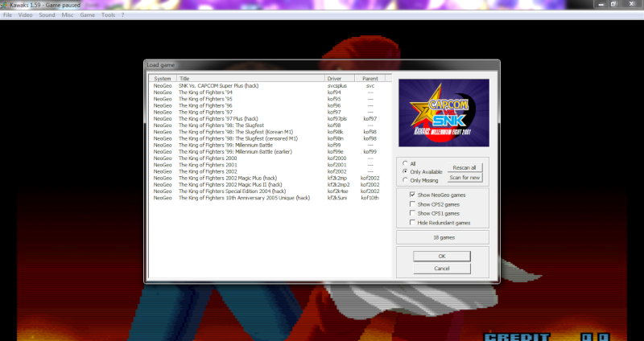Select King of Fighters 2002 Magic Plus (hack)
The image size is (644, 341).
tap(270, 178)
